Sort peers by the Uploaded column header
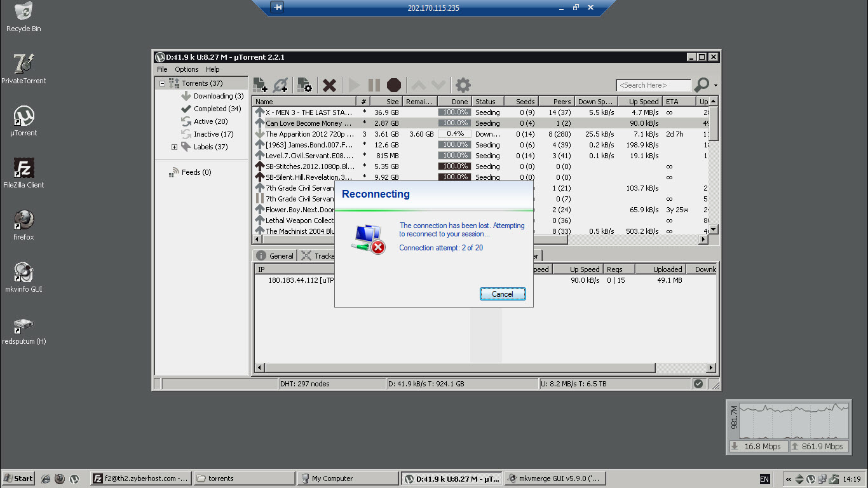 click(x=660, y=269)
